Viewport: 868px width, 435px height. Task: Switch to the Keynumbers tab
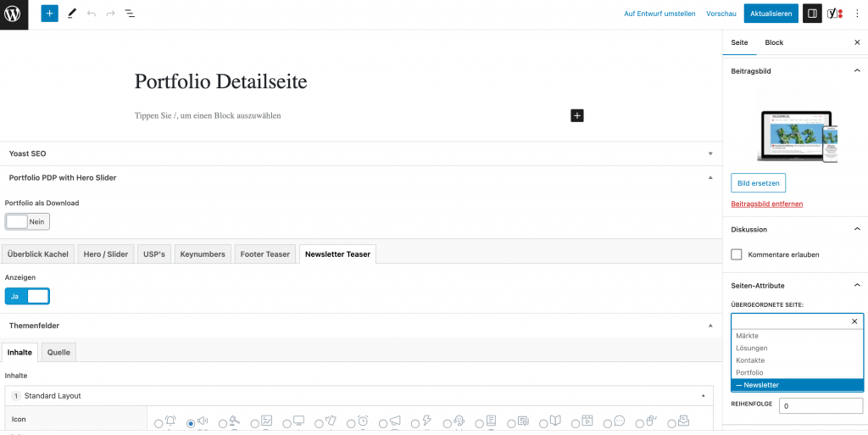tap(203, 254)
